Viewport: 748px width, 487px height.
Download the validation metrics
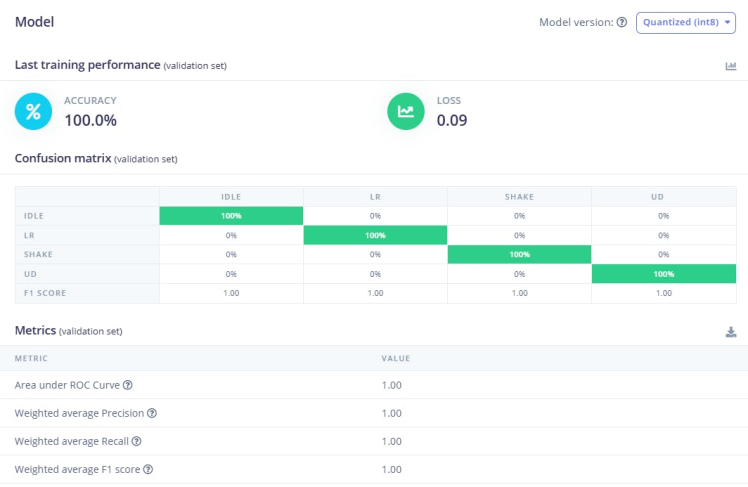pos(731,332)
